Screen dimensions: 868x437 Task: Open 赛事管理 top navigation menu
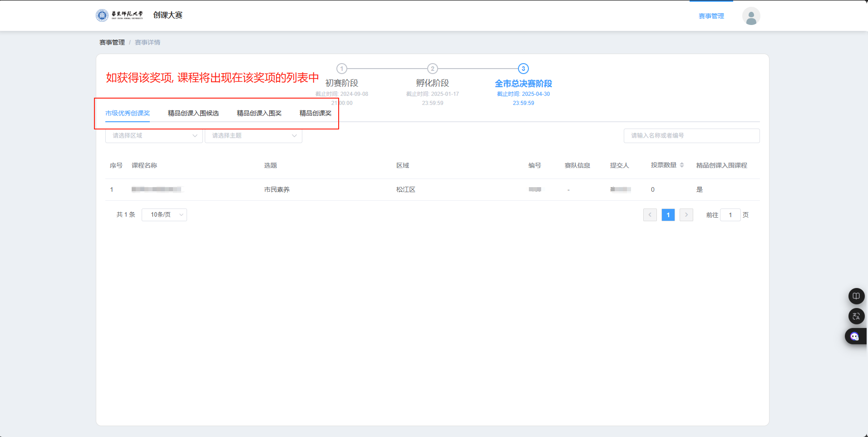711,16
